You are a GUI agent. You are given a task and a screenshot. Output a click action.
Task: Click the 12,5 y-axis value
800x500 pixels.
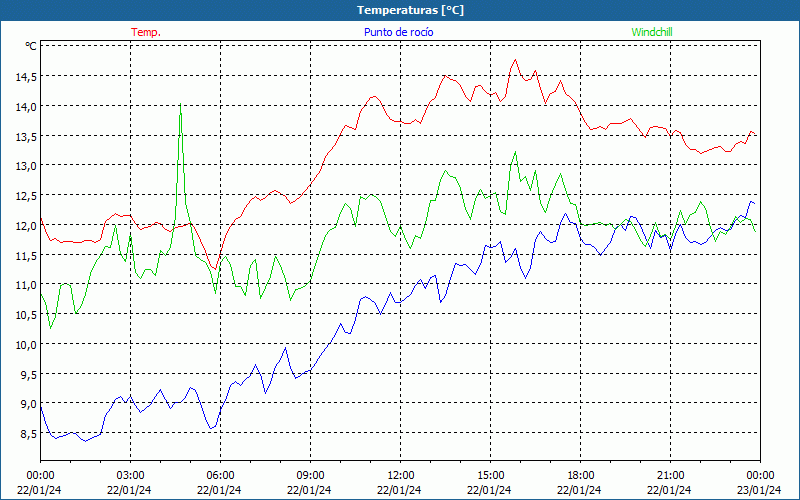point(26,195)
